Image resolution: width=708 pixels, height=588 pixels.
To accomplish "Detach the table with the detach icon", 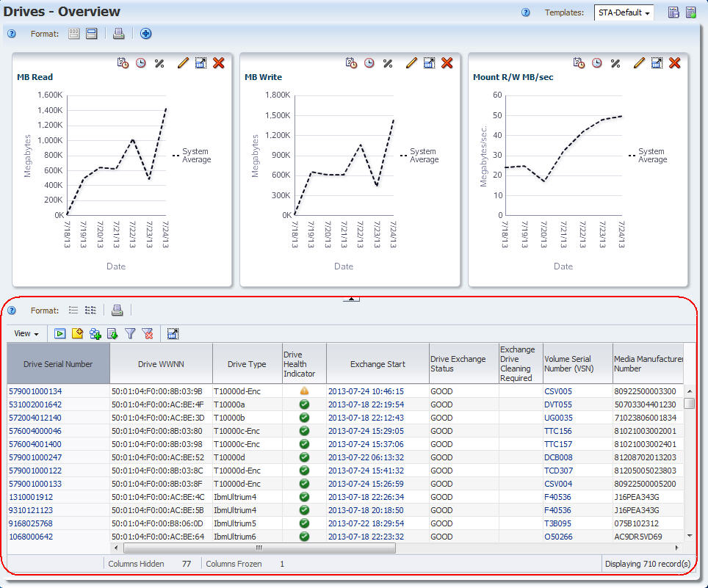I will coord(173,334).
